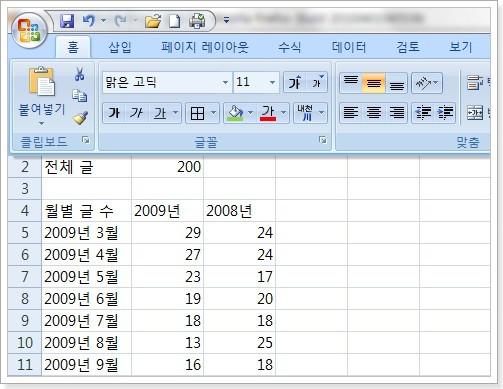503x389 pixels.
Task: Increase the cell indent
Action: [x=445, y=113]
